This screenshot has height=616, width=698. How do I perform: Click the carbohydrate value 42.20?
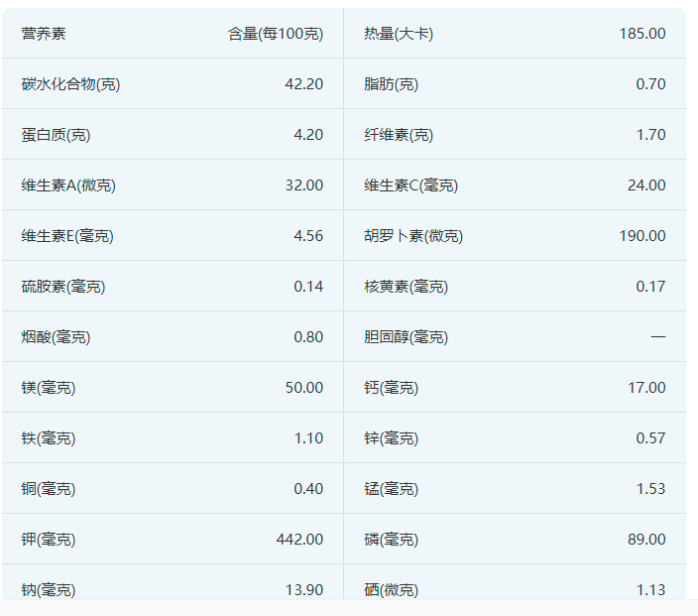(303, 84)
